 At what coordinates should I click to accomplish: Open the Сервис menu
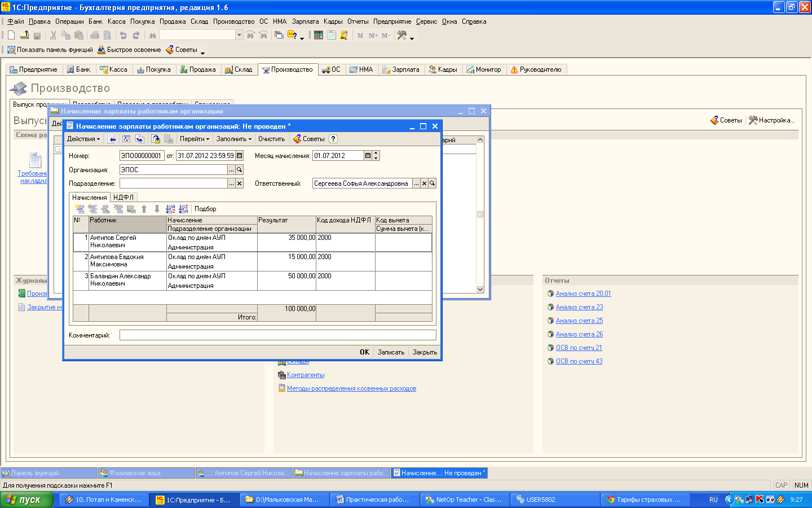(x=426, y=21)
